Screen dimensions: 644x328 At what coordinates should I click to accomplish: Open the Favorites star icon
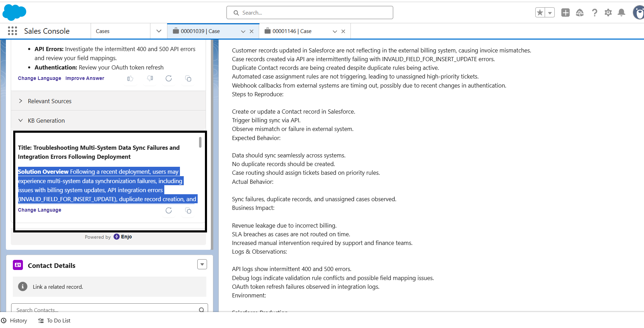pos(540,13)
